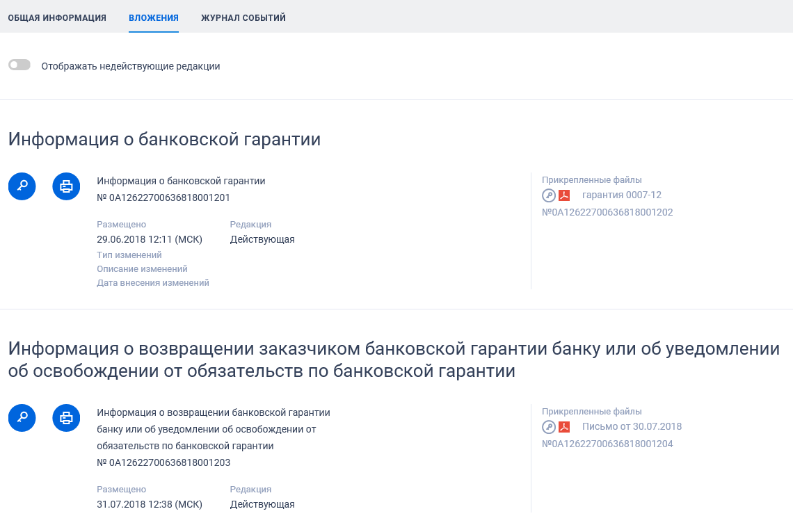793x532 pixels.
Task: Click PDF icon of Письмо от 30.07.2018
Action: point(564,427)
